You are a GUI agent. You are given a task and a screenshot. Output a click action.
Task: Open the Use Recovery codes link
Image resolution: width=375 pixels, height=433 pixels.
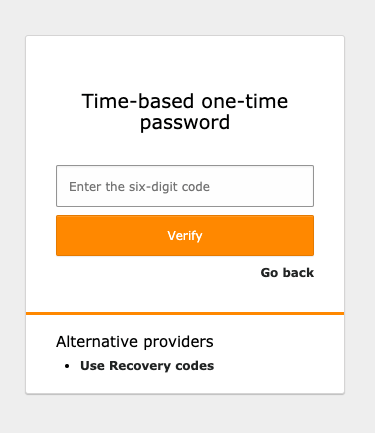tap(147, 366)
